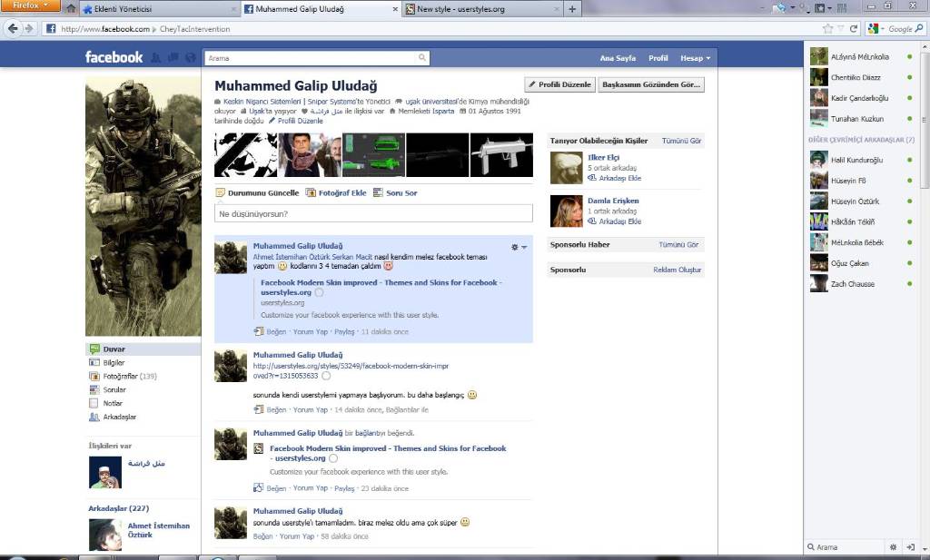Reload the page with the refresh icon
This screenshot has height=560, width=930.
854,28
